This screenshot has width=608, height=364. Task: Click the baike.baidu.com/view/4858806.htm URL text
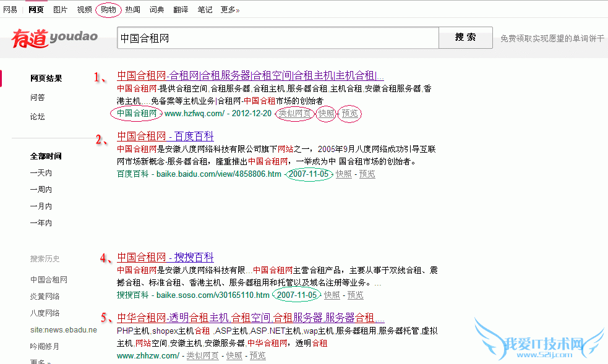tap(219, 174)
